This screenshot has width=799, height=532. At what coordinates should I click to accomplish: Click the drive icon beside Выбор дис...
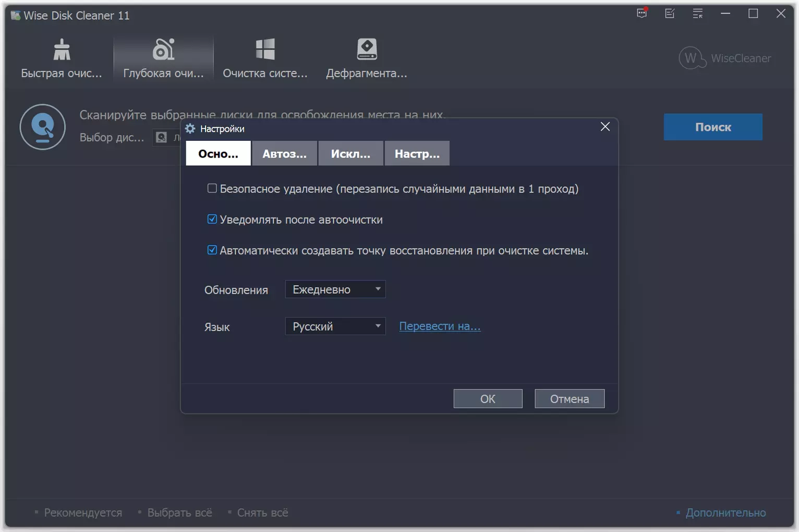[x=162, y=137]
